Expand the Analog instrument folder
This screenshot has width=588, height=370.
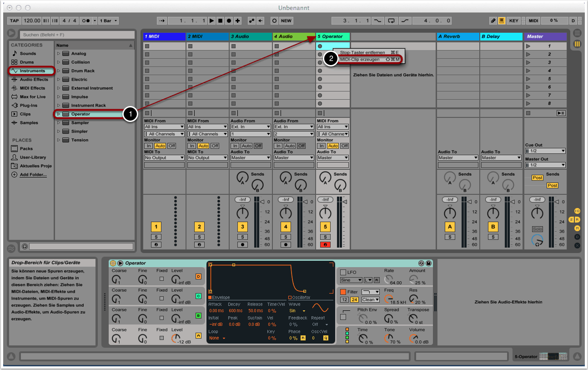pos(58,54)
